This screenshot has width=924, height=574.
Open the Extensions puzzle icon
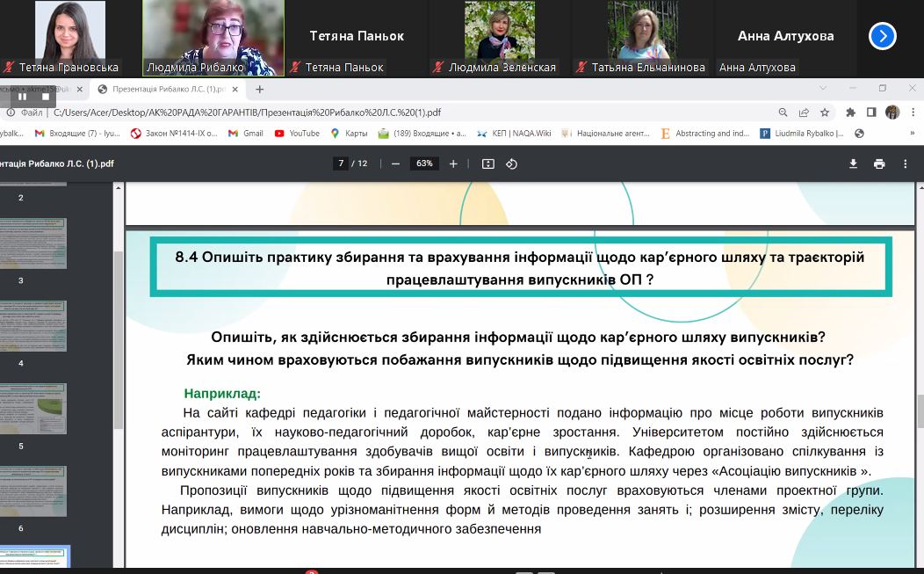(x=850, y=113)
